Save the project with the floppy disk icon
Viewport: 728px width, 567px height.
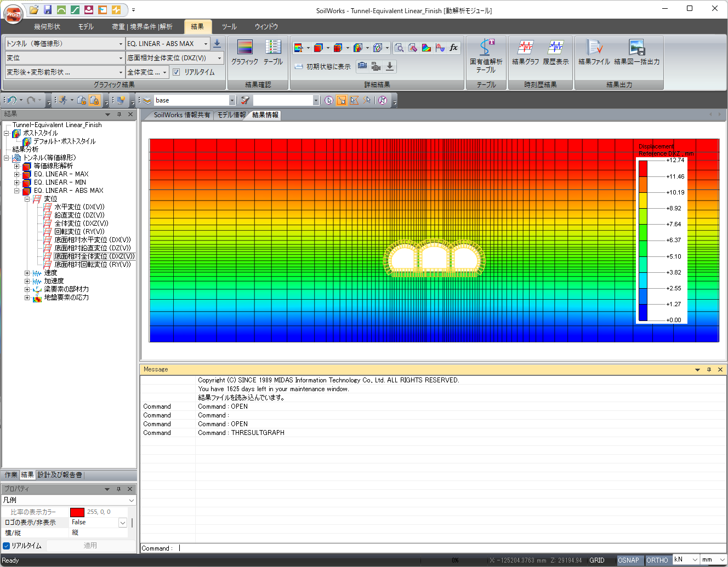[x=48, y=10]
